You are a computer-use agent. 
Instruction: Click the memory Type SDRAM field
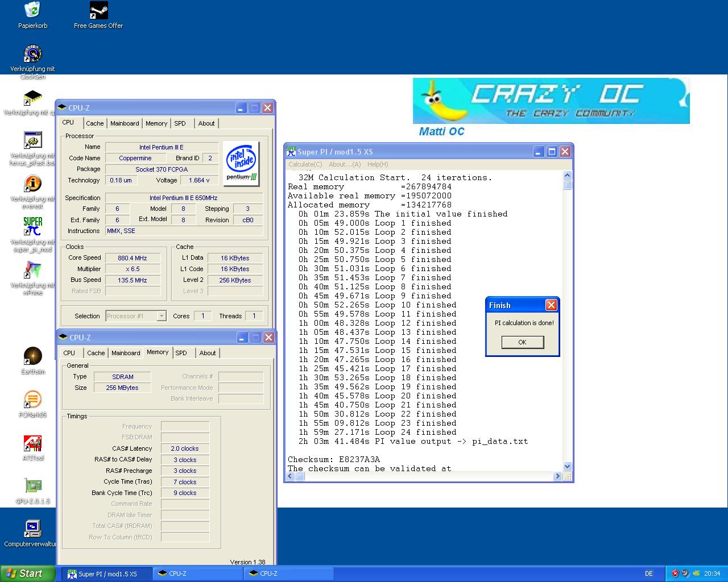tap(123, 377)
